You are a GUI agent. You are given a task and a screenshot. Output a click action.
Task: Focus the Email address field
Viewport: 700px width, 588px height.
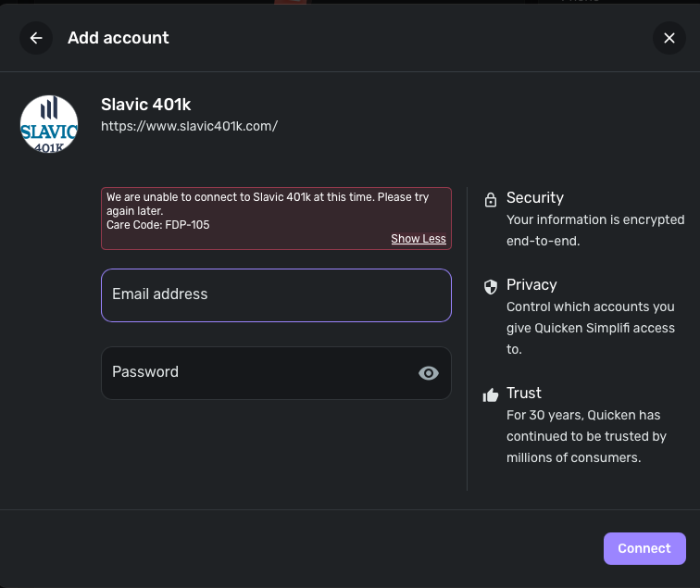276,294
